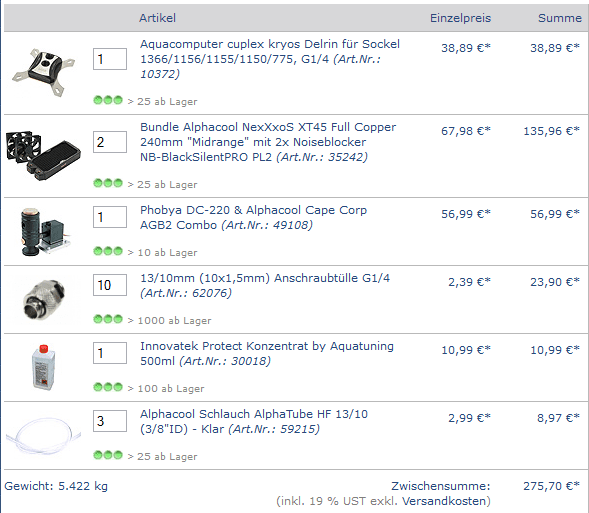Click unit price 56,99 € of Phobya combo

point(466,214)
